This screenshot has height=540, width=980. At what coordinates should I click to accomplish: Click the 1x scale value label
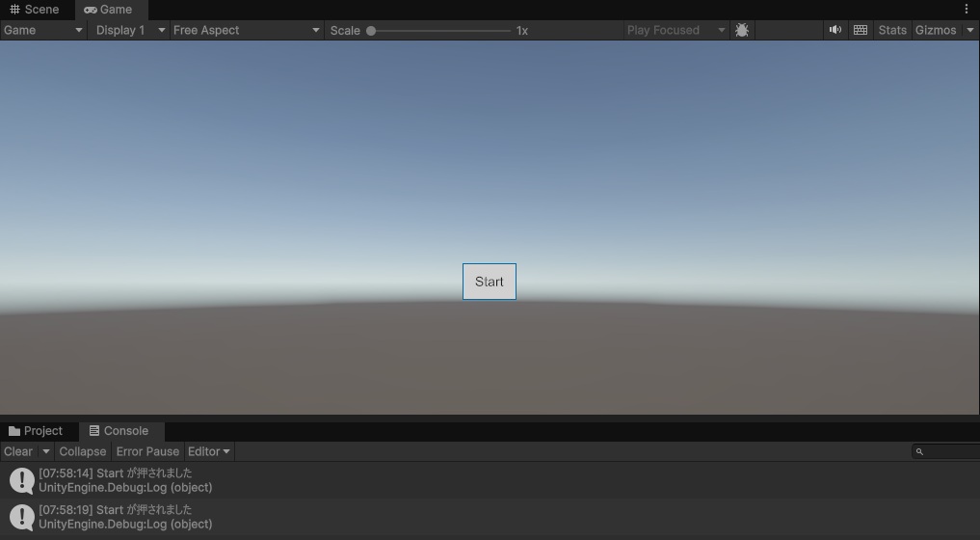coord(522,31)
